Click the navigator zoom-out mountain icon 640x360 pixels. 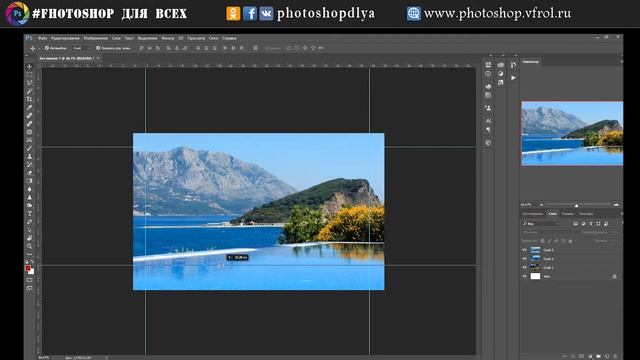pos(542,204)
